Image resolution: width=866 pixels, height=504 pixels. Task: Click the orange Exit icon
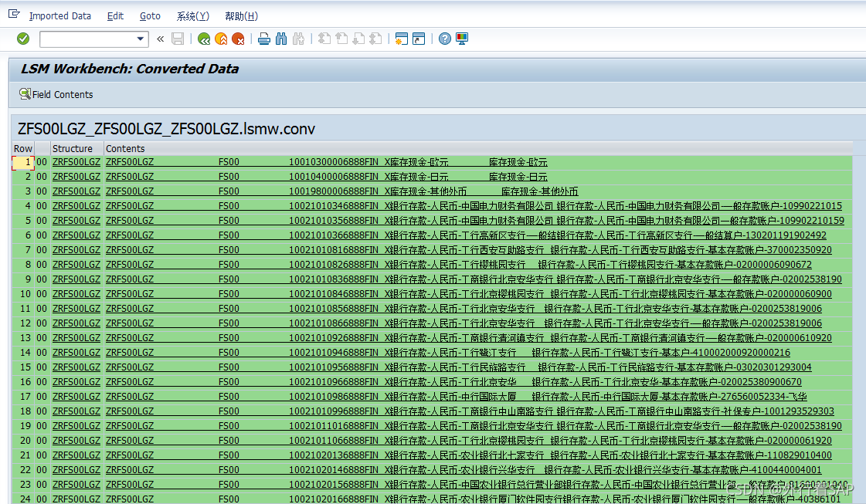pyautogui.click(x=221, y=39)
